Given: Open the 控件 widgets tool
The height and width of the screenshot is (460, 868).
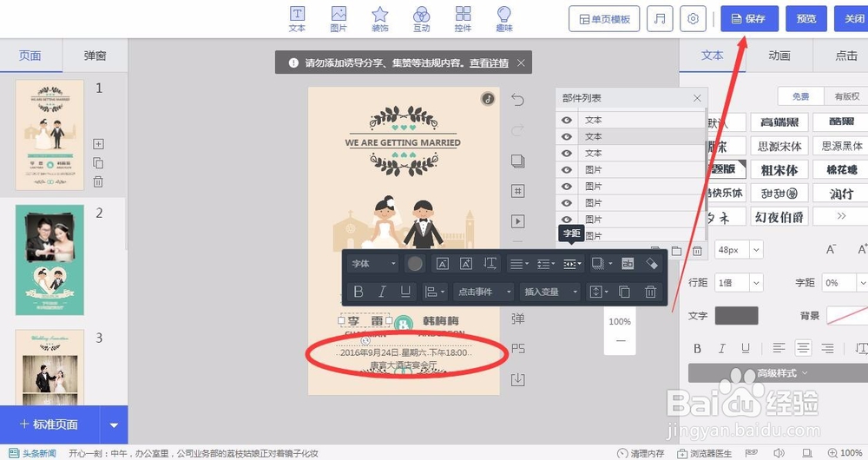Looking at the screenshot, I should tap(463, 19).
